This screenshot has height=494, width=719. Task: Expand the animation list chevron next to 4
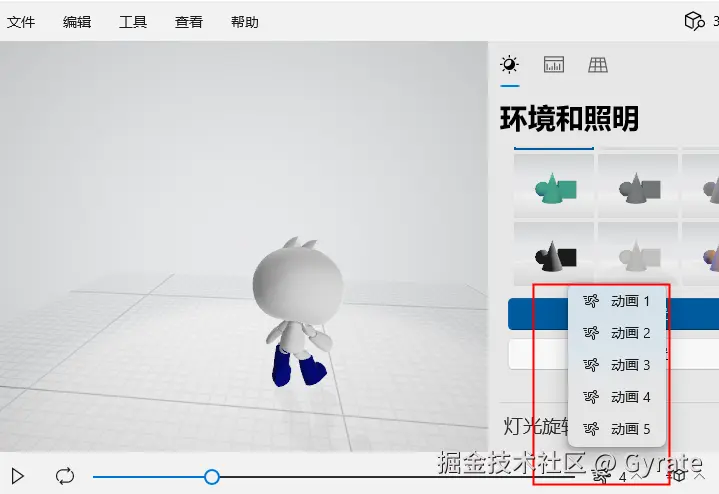tap(636, 476)
